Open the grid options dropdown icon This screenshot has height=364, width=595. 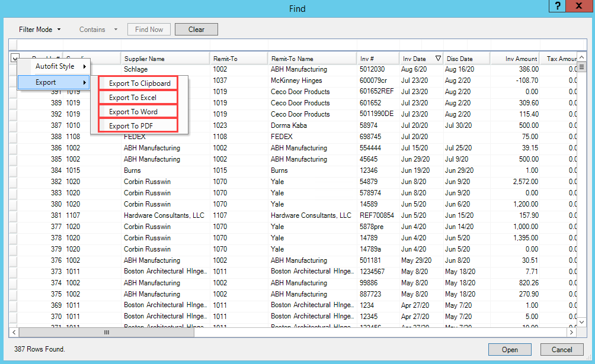14,59
